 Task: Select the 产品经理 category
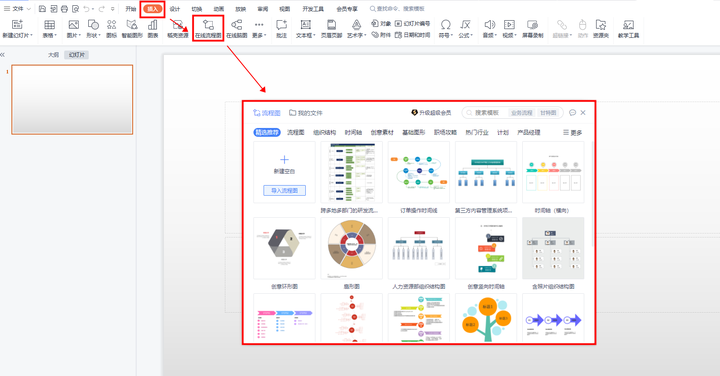pos(529,132)
